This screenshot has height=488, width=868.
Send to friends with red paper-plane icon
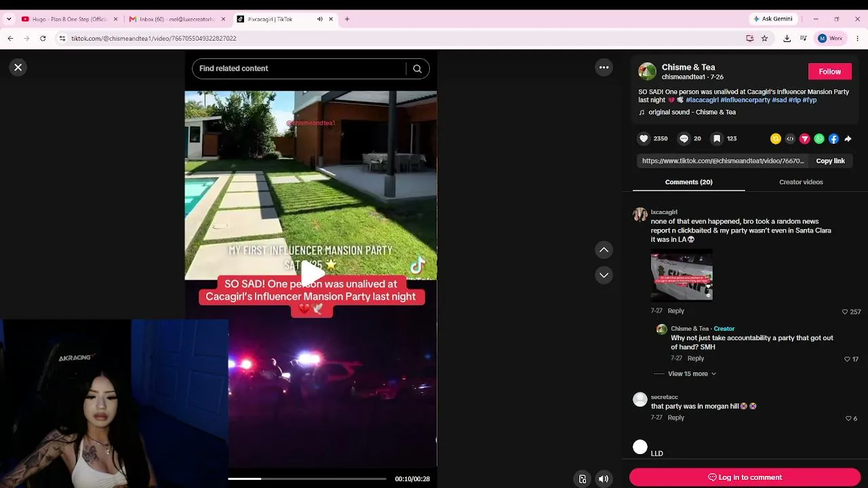(x=805, y=139)
